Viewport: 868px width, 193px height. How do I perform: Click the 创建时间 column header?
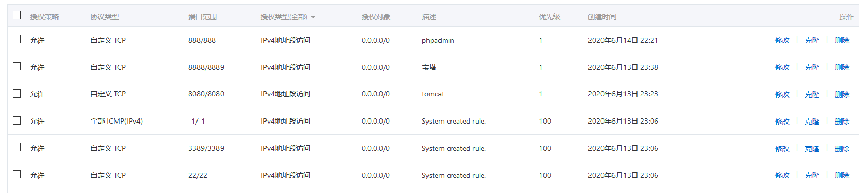tap(601, 17)
